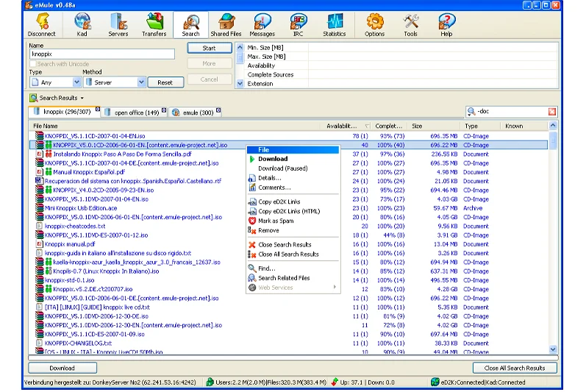The height and width of the screenshot is (392, 586).
Task: Open the Transfers window
Action: tap(154, 24)
